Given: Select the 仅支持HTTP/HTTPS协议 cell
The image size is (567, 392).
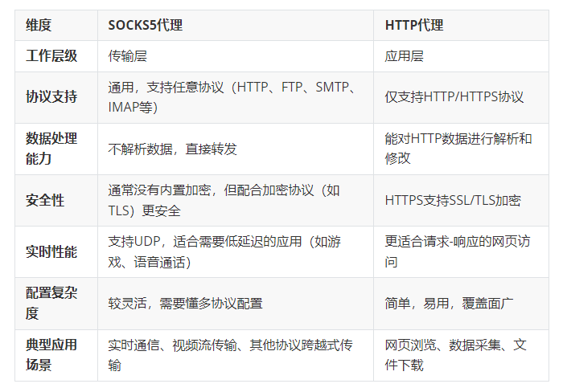Looking at the screenshot, I should coord(454,97).
